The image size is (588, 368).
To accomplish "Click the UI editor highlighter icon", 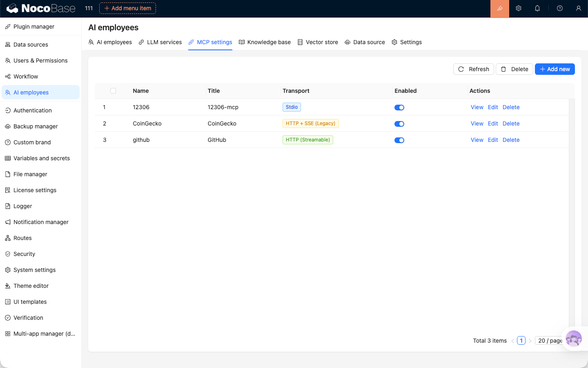I will coord(499,9).
